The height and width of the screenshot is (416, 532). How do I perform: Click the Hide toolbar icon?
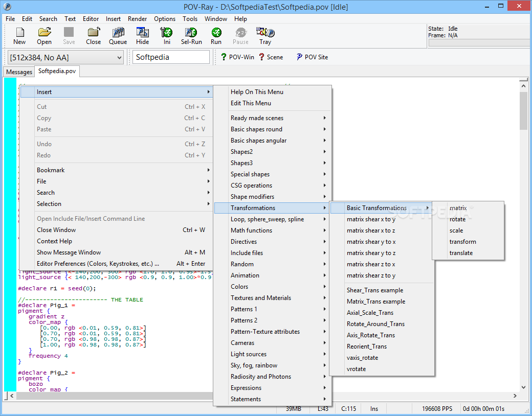tap(143, 36)
